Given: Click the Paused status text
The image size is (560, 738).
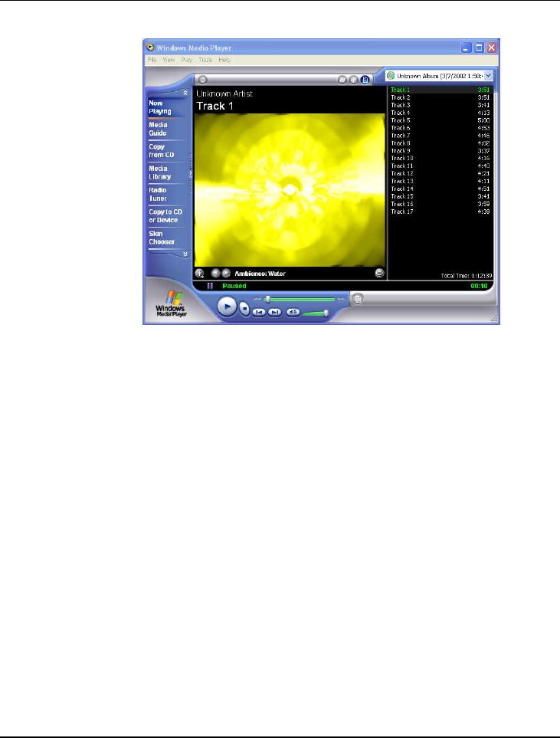Looking at the screenshot, I should tap(234, 286).
